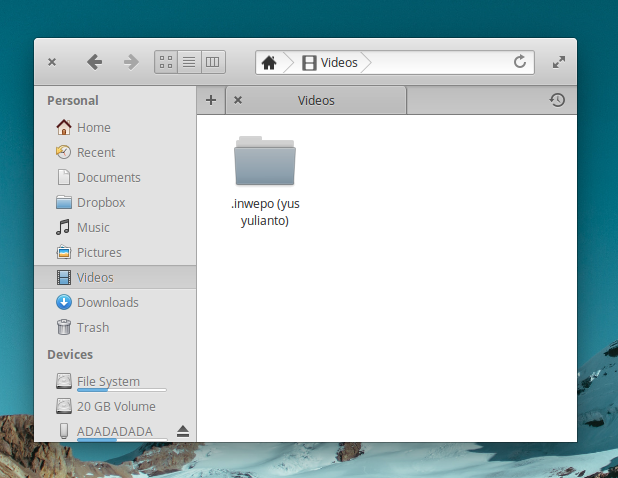Click the back navigation arrow
Image resolution: width=618 pixels, height=478 pixels.
tap(94, 62)
